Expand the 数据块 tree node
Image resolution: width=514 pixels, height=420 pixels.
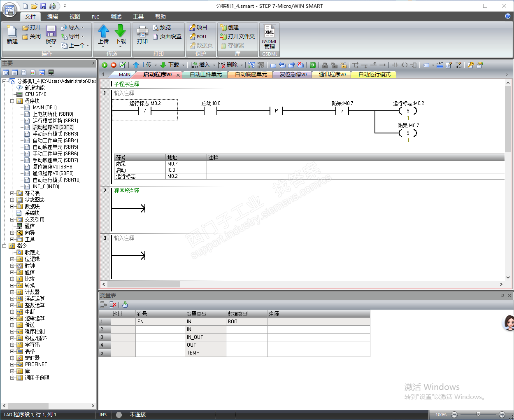[12, 206]
